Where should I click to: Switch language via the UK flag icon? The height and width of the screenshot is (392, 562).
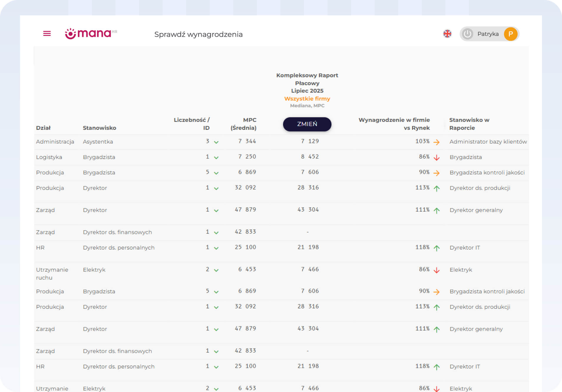tap(447, 34)
